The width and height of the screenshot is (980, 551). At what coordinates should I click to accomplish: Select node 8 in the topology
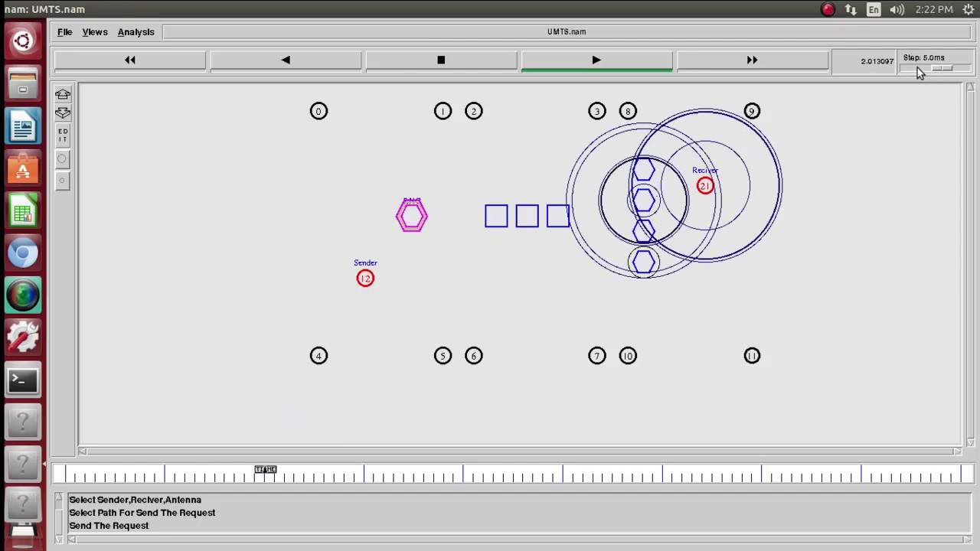[628, 112]
